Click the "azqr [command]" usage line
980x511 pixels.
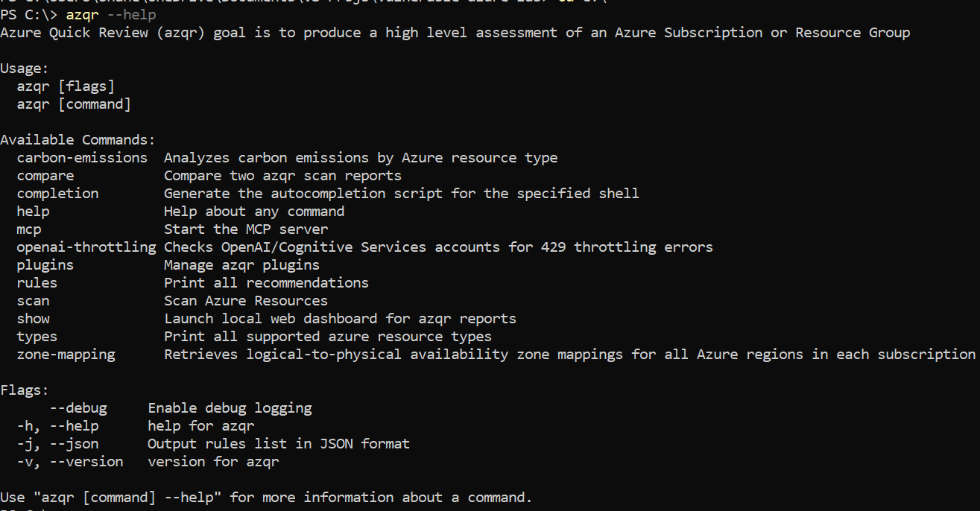(74, 104)
